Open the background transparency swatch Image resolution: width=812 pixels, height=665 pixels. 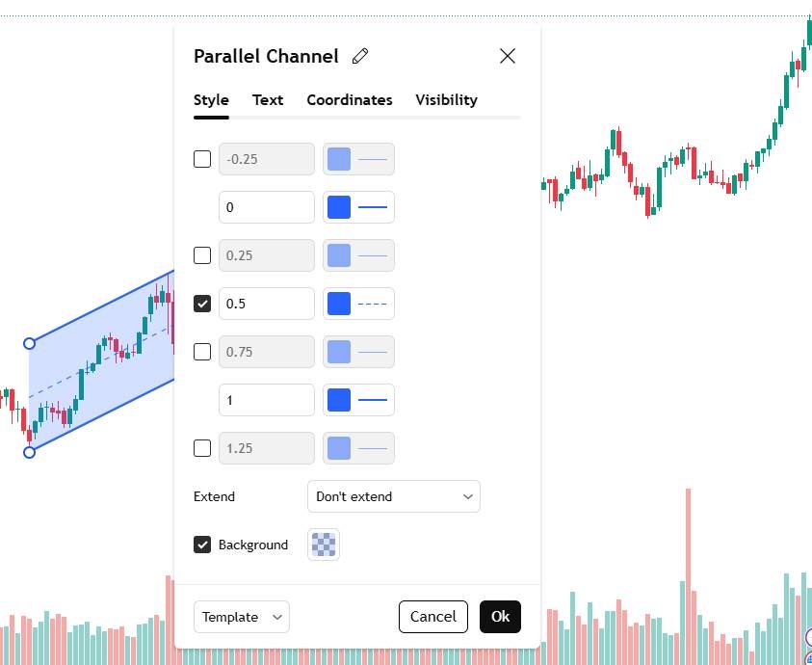pyautogui.click(x=324, y=545)
